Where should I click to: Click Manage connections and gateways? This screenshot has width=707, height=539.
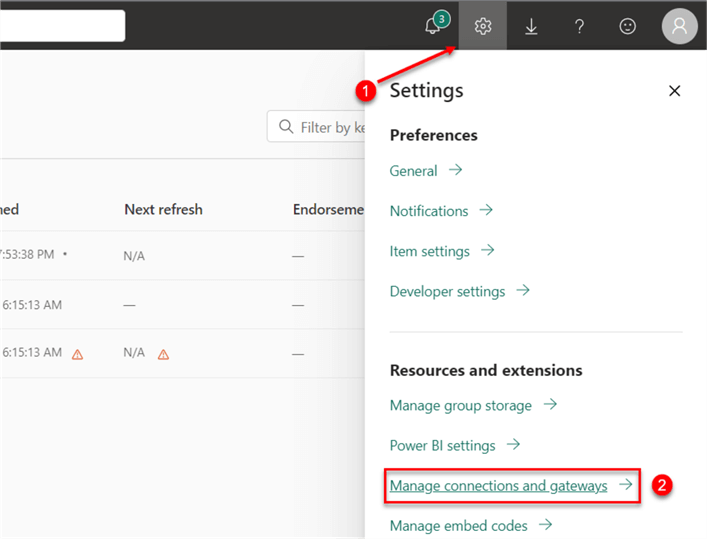click(x=498, y=486)
